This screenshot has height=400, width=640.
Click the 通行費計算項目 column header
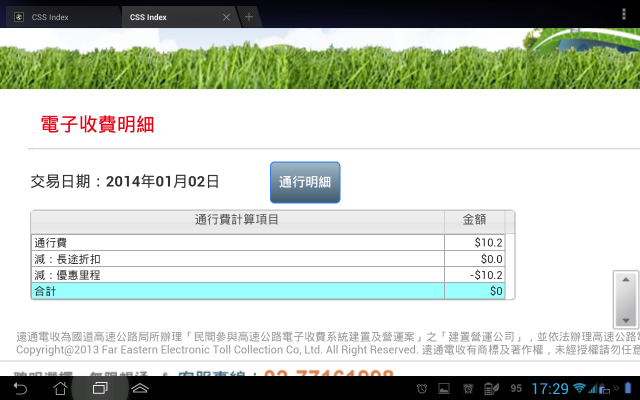click(x=237, y=220)
